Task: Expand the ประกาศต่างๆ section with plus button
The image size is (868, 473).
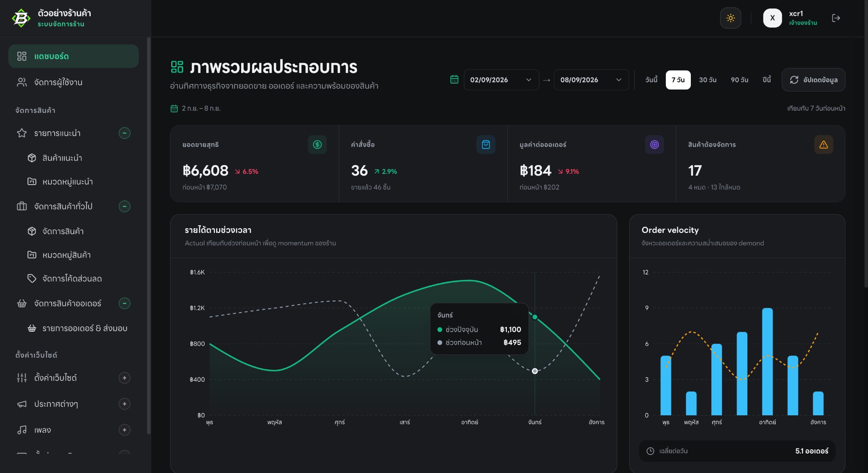Action: point(124,404)
